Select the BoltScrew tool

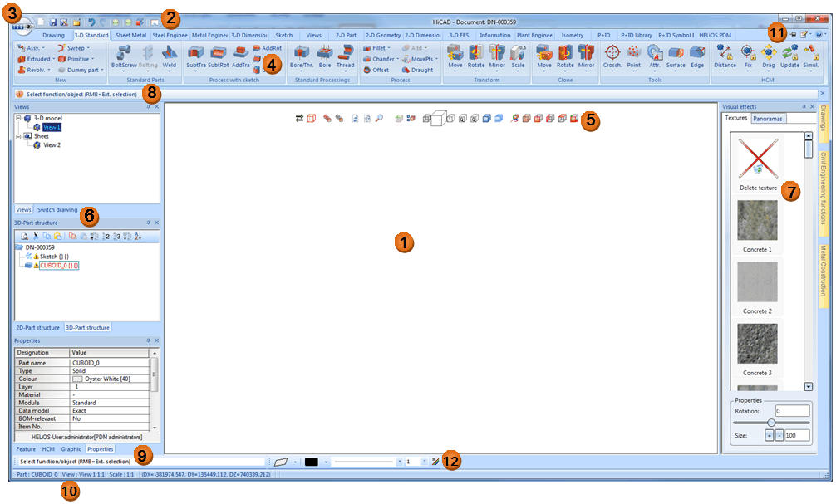(123, 56)
